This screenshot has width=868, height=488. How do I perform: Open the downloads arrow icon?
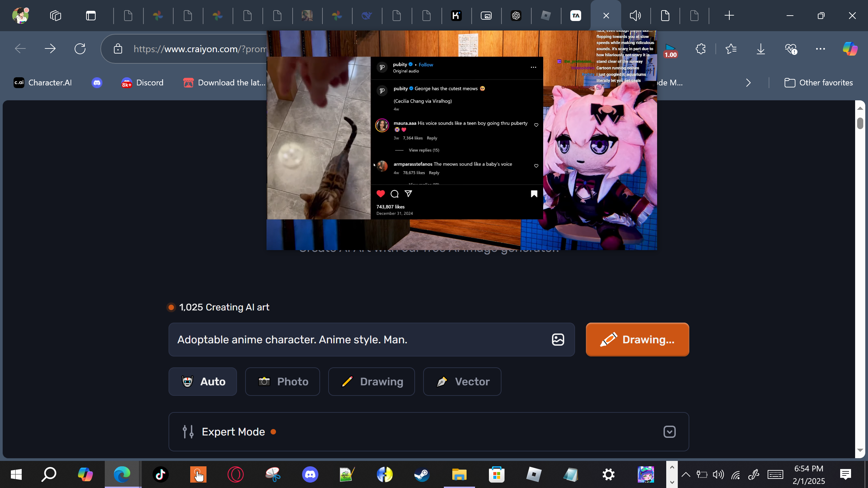(761, 49)
